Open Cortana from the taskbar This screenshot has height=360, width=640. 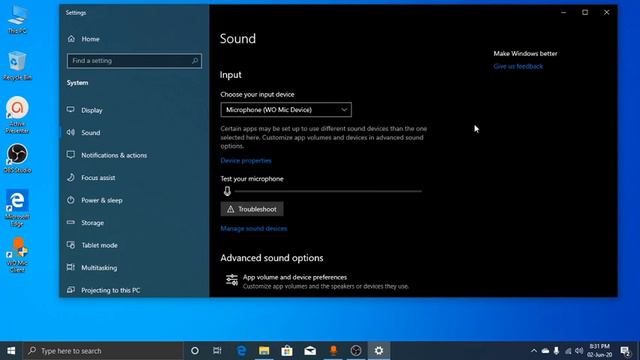coord(195,351)
